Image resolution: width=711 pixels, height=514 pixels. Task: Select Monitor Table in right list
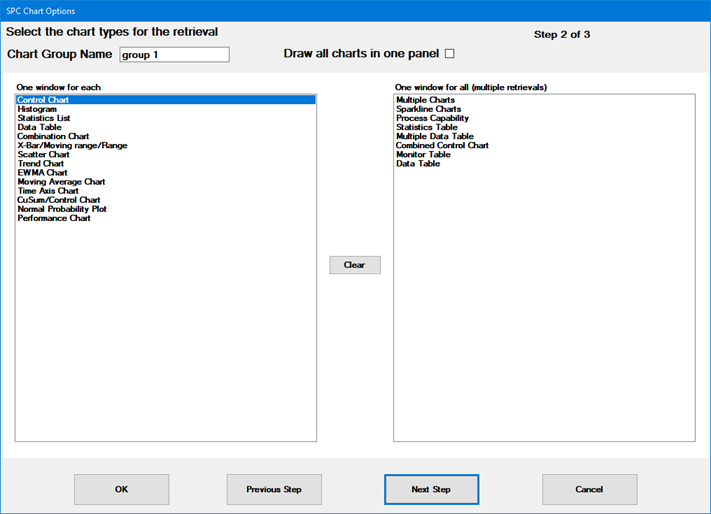pos(423,155)
